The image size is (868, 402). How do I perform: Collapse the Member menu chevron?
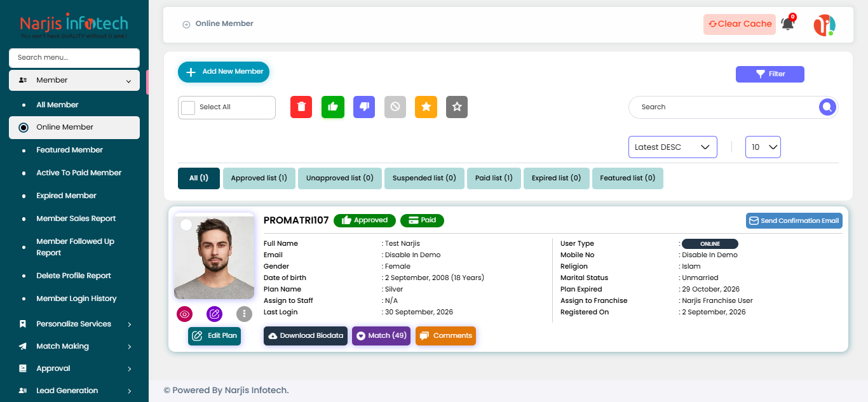pyautogui.click(x=129, y=81)
